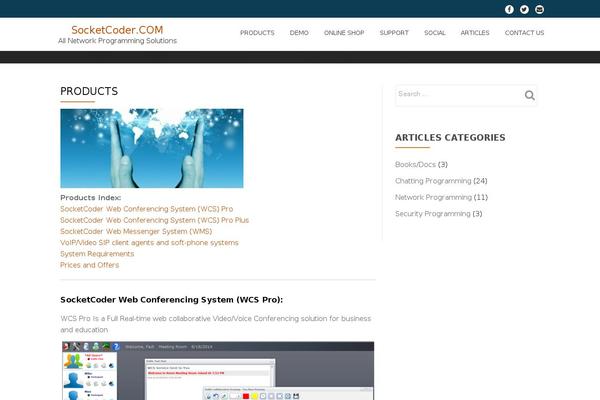Open the SOCIAL menu item
Viewport: 600px width, 400px height.
pos(435,33)
